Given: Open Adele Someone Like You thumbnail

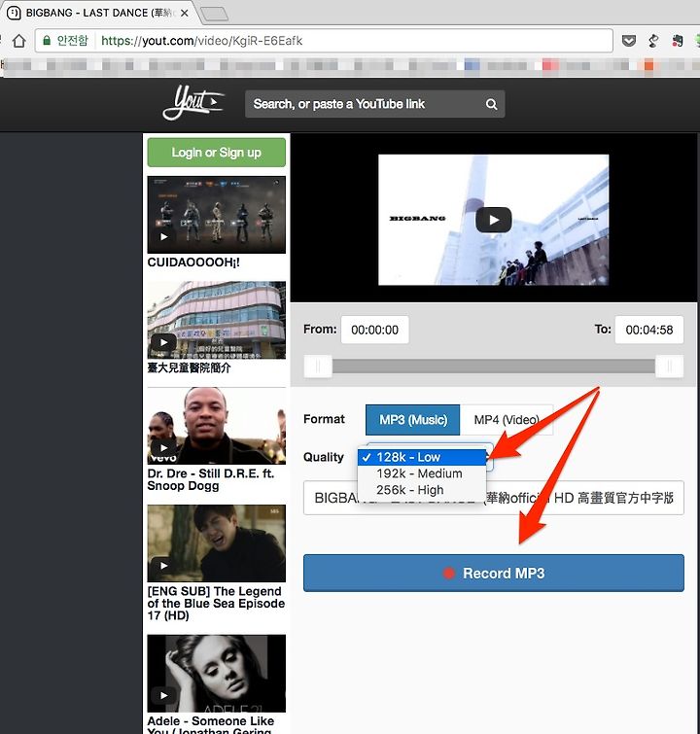Looking at the screenshot, I should [217, 673].
